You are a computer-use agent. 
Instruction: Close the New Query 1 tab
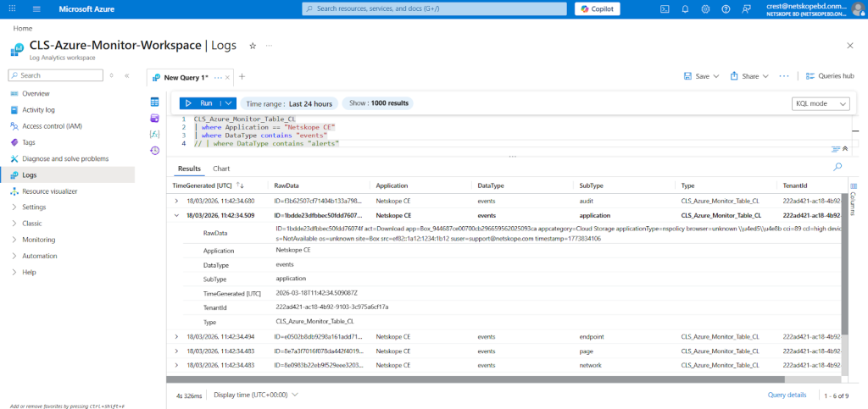click(x=227, y=77)
